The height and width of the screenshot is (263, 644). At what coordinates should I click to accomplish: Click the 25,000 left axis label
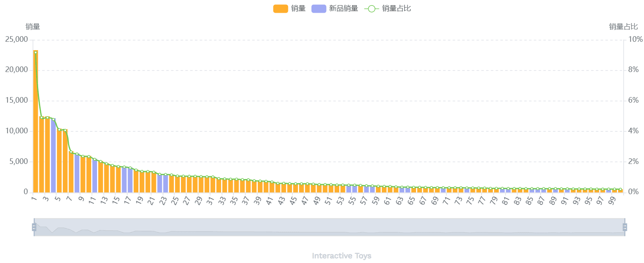[16, 39]
